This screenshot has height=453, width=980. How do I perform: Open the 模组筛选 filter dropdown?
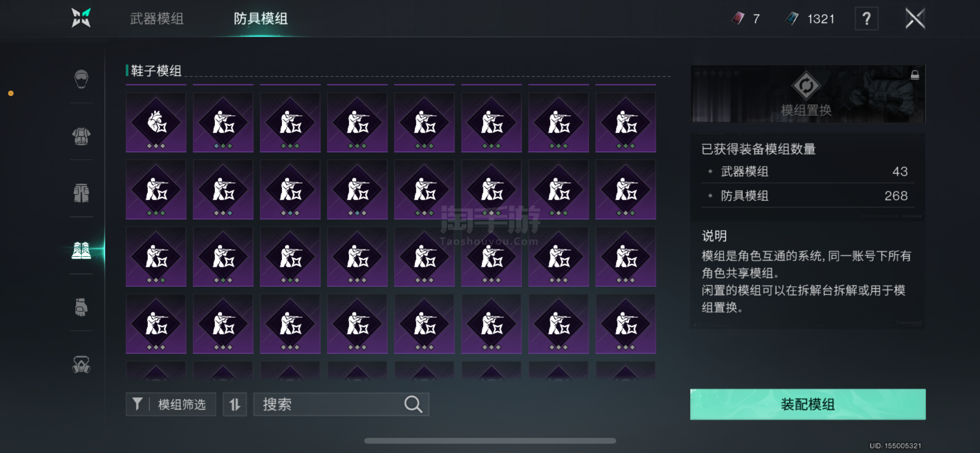coord(171,404)
